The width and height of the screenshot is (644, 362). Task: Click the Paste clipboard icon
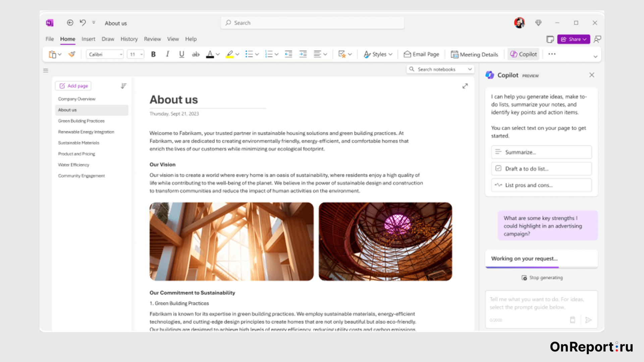[52, 54]
